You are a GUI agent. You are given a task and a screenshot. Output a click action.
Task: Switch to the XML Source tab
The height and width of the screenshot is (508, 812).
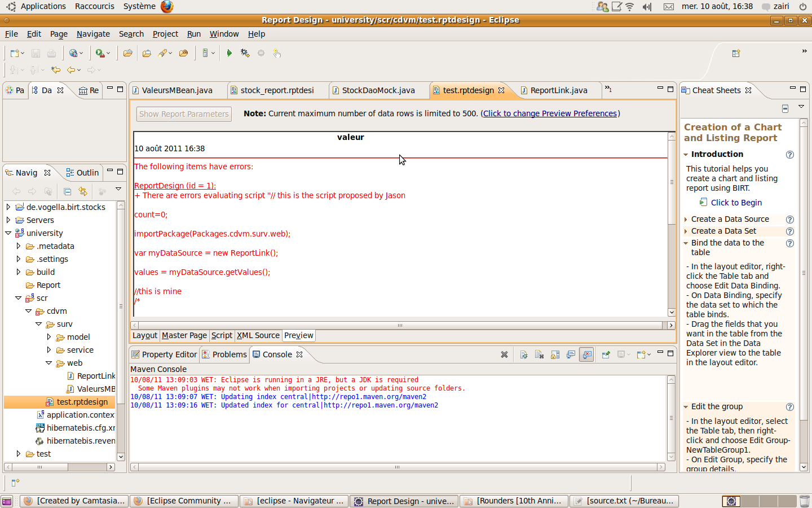coord(258,335)
